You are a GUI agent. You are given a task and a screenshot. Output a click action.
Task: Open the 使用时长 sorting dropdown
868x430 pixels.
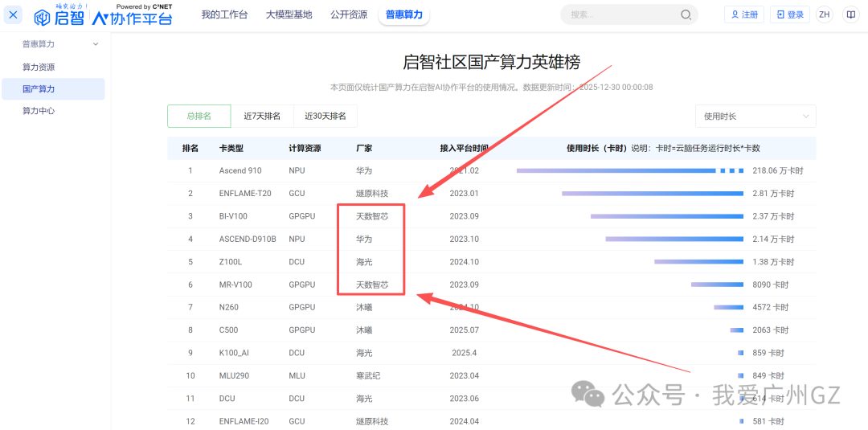755,117
